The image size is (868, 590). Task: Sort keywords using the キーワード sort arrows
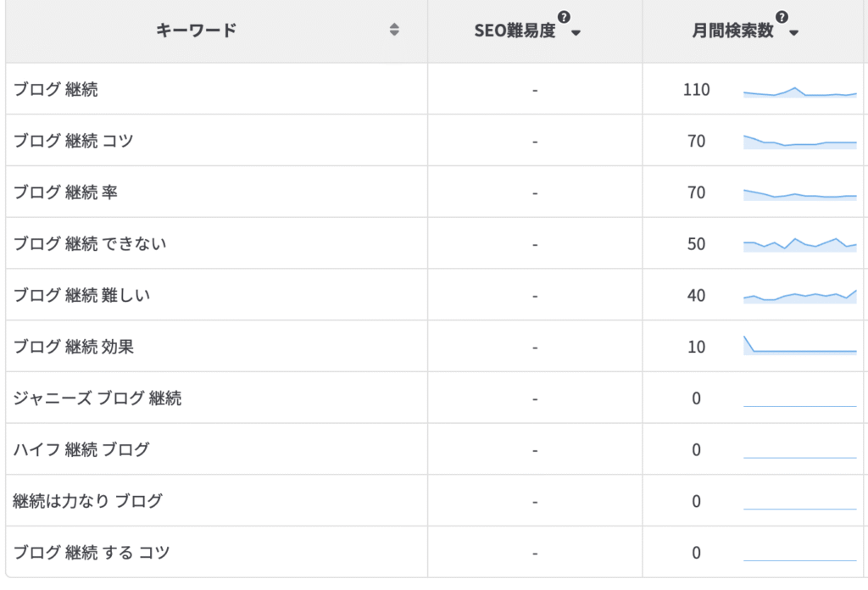click(394, 30)
